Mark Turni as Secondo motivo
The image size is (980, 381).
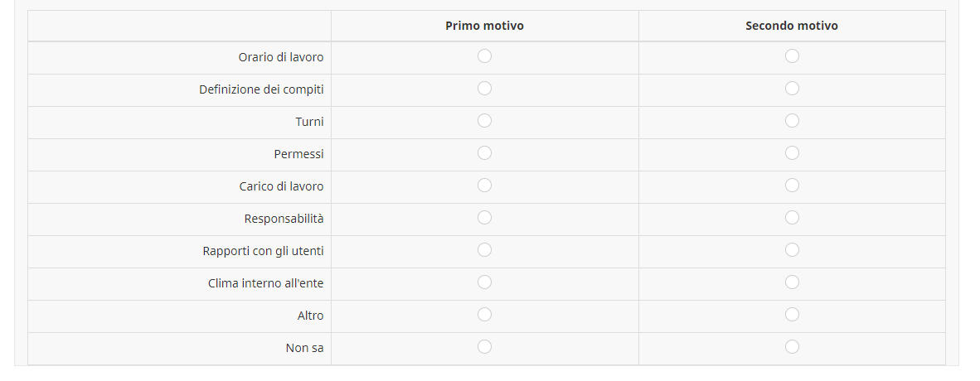792,121
